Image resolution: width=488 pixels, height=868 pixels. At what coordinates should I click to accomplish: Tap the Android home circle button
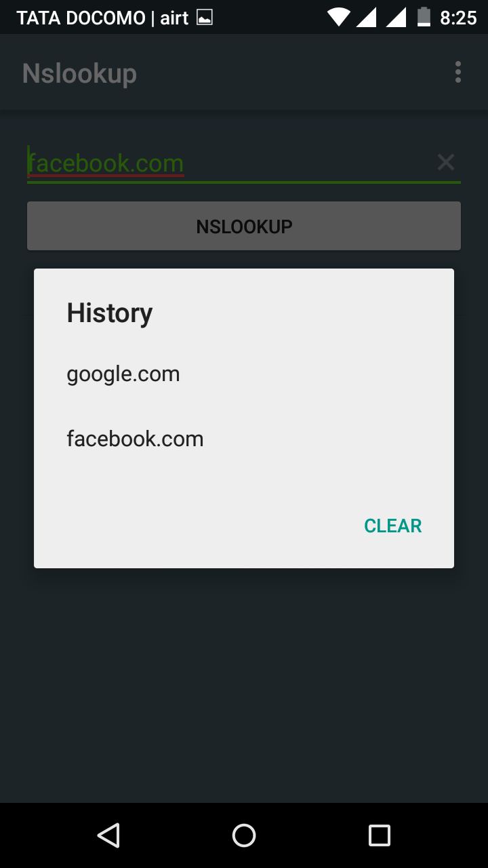244,835
